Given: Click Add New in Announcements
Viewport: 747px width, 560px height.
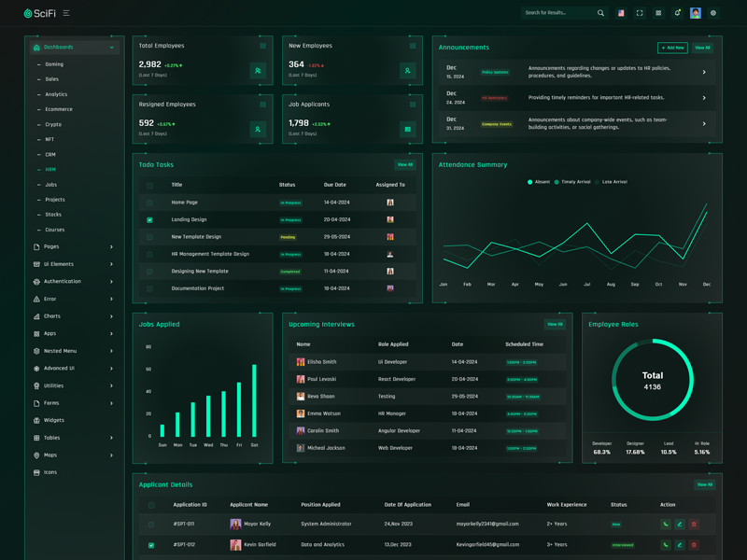Looking at the screenshot, I should pyautogui.click(x=672, y=48).
